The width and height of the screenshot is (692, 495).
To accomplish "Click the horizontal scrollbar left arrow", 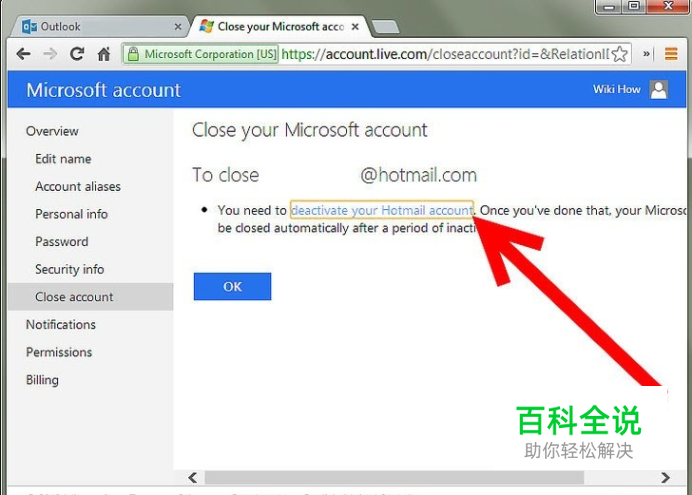I will pos(193,477).
